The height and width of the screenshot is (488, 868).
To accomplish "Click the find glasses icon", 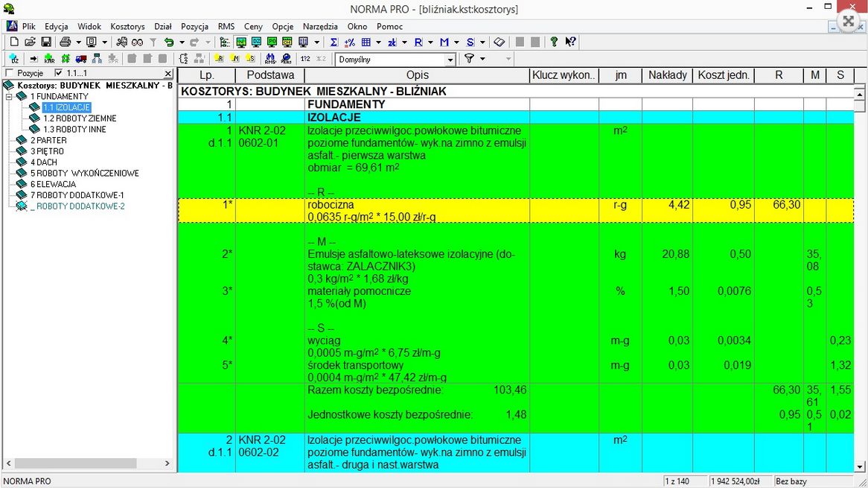I will click(x=137, y=42).
